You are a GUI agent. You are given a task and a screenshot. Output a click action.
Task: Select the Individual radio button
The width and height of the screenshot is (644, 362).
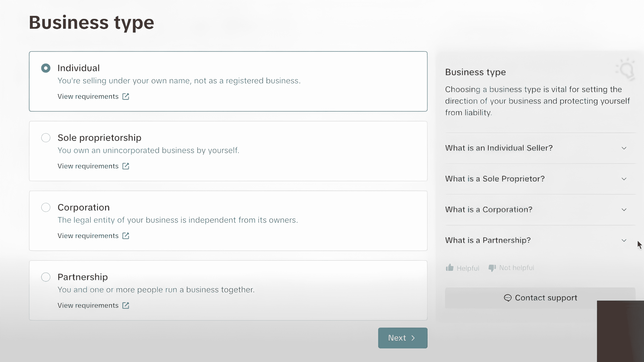coord(46,68)
